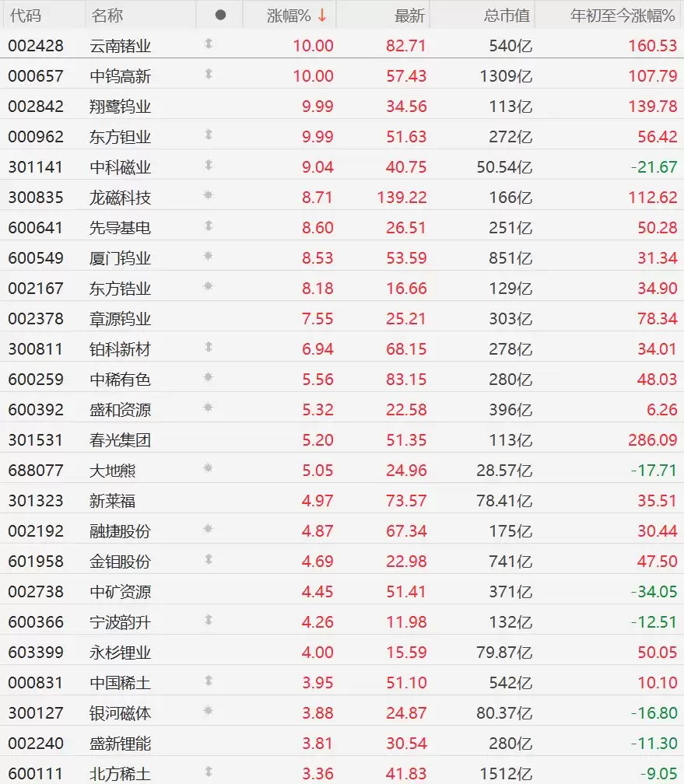Click the 名称 column header
The image size is (684, 784).
(107, 16)
